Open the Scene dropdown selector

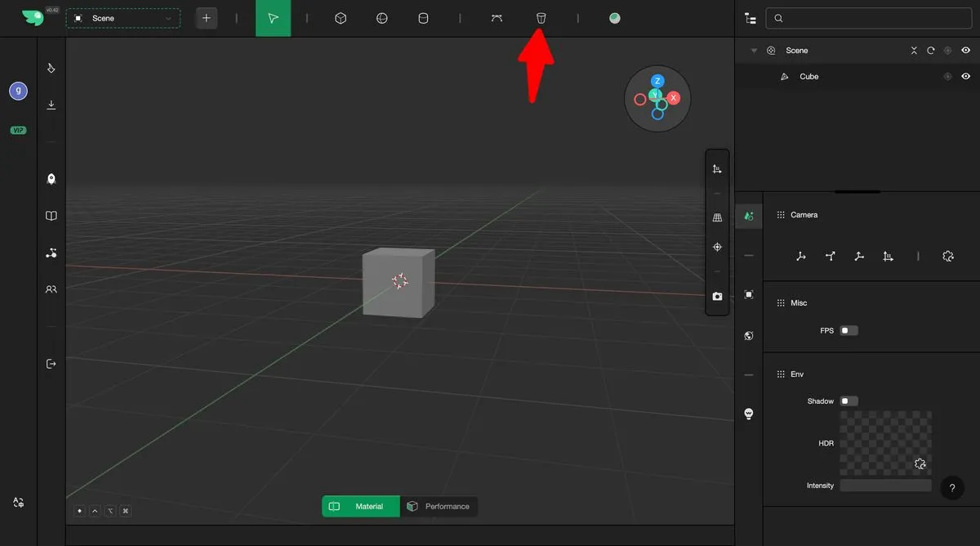tap(123, 18)
